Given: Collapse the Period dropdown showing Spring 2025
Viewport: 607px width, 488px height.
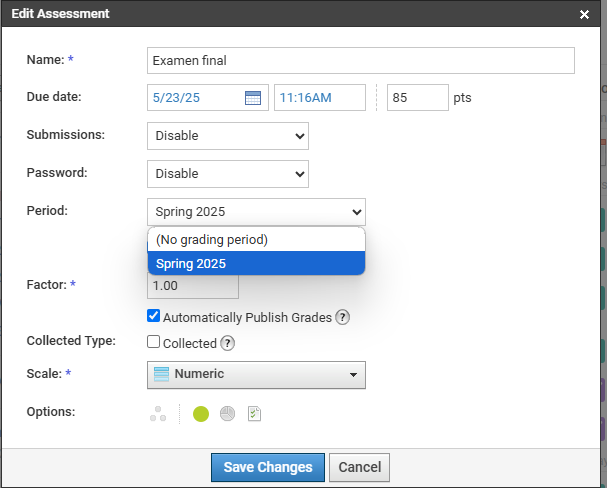Looking at the screenshot, I should coord(256,212).
